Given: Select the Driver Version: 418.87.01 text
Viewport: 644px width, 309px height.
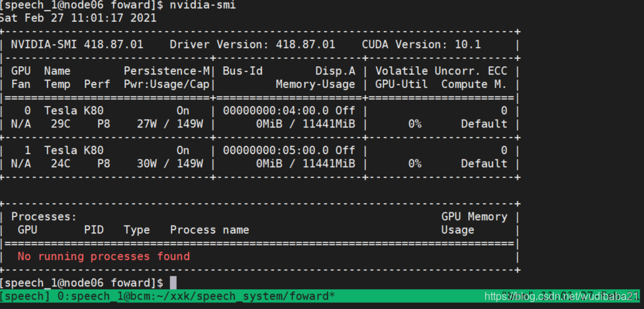Looking at the screenshot, I should coord(253,44).
